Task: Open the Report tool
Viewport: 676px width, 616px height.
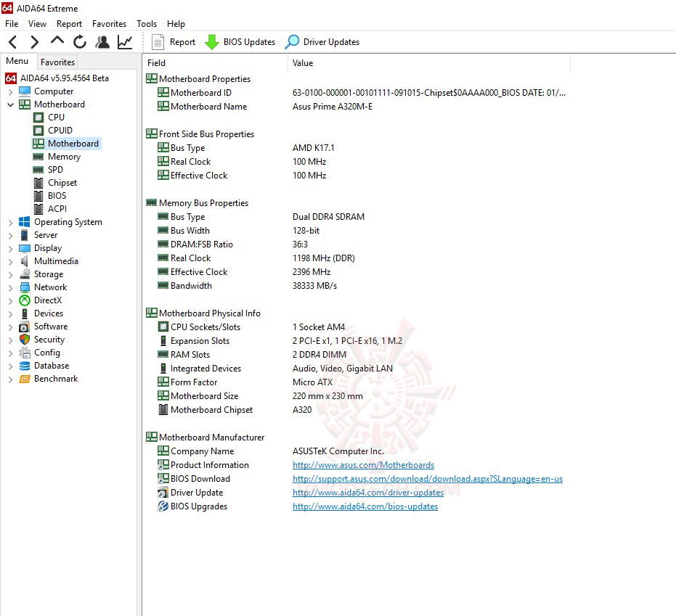Action: (x=173, y=42)
